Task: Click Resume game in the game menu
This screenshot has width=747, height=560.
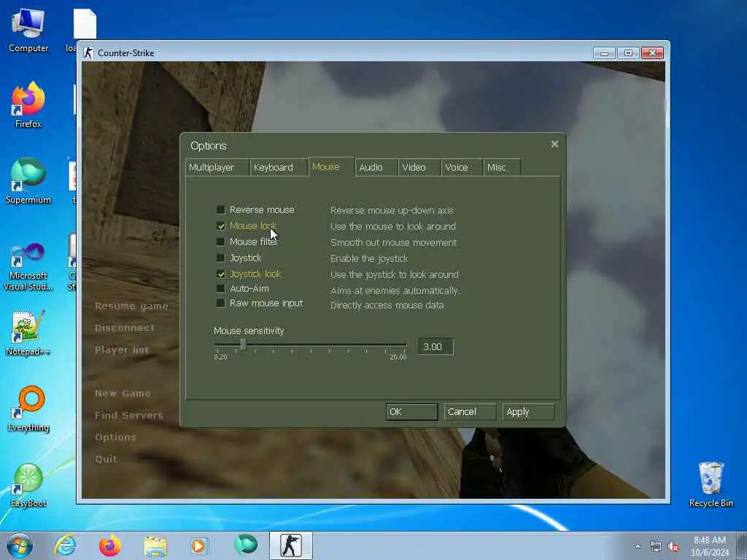Action: [x=131, y=306]
